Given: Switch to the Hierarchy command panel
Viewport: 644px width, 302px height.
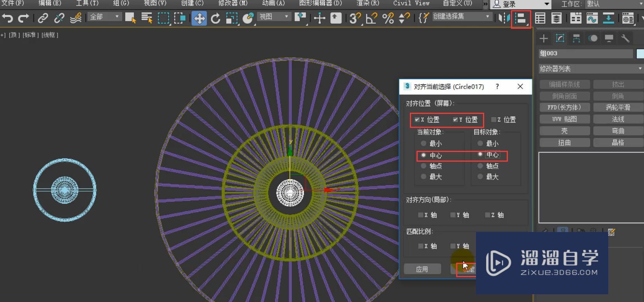Looking at the screenshot, I should tap(576, 38).
